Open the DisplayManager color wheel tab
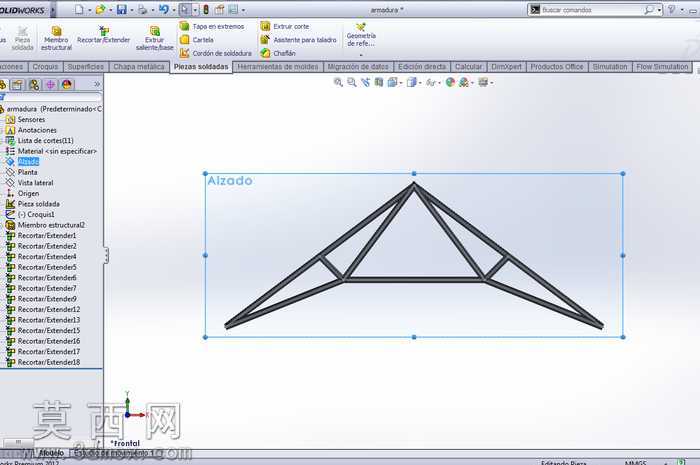This screenshot has height=465, width=700. 67,84
